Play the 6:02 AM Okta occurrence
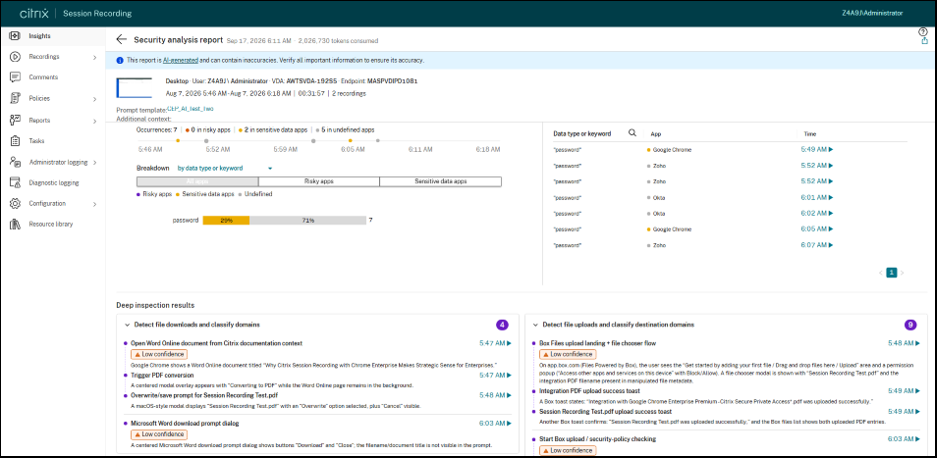This screenshot has height=458, width=937. click(x=817, y=213)
